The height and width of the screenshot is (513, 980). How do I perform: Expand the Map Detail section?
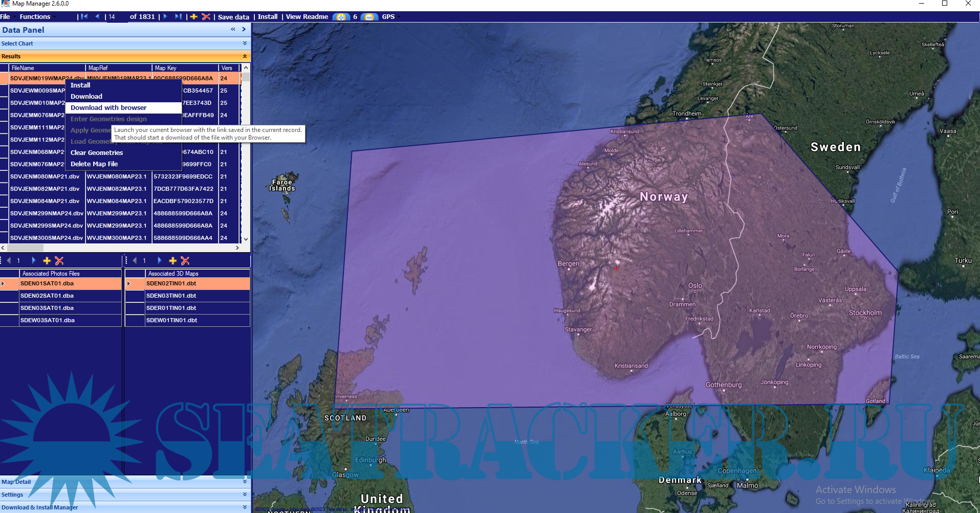pyautogui.click(x=245, y=482)
